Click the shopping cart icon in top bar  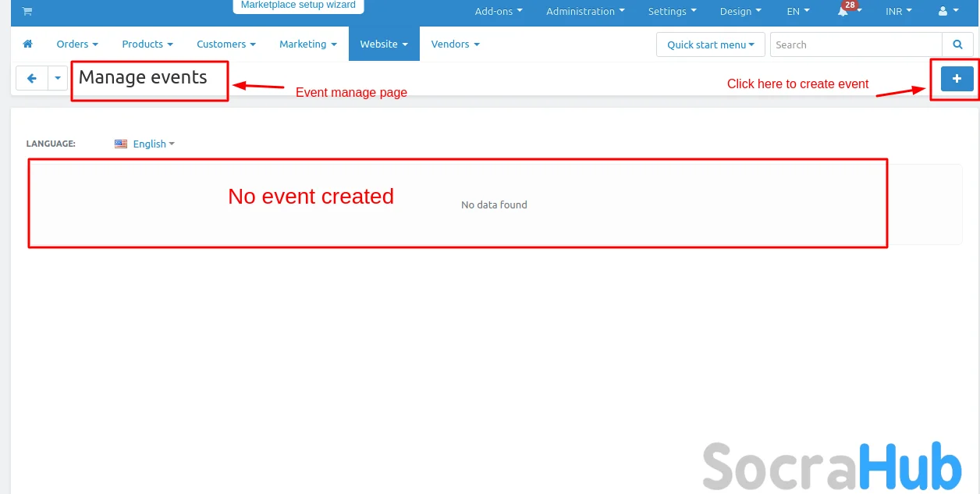point(27,12)
